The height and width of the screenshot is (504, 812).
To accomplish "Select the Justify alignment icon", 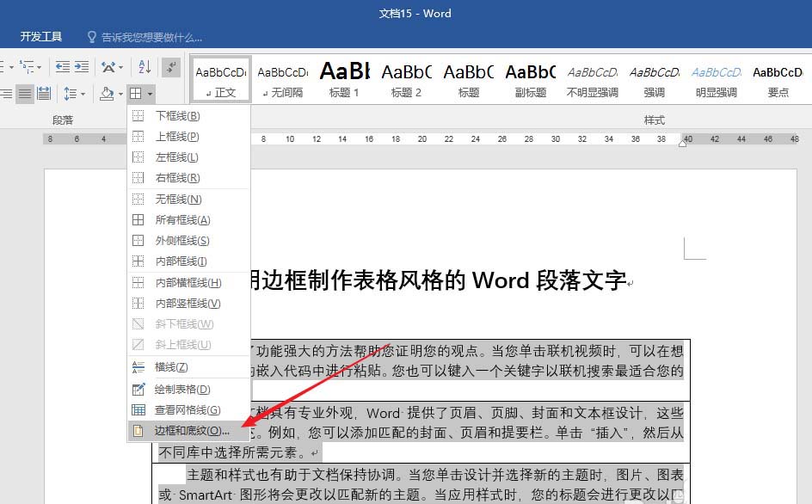I will [25, 93].
